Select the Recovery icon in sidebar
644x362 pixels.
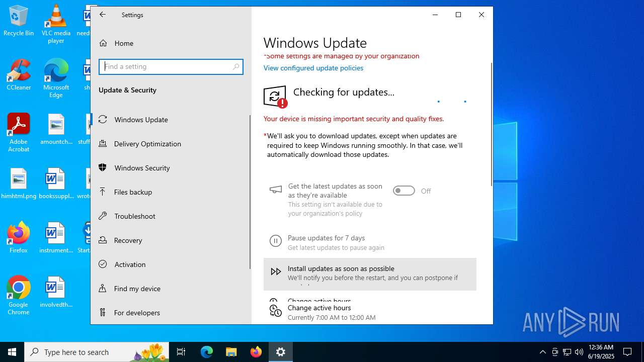click(x=103, y=240)
